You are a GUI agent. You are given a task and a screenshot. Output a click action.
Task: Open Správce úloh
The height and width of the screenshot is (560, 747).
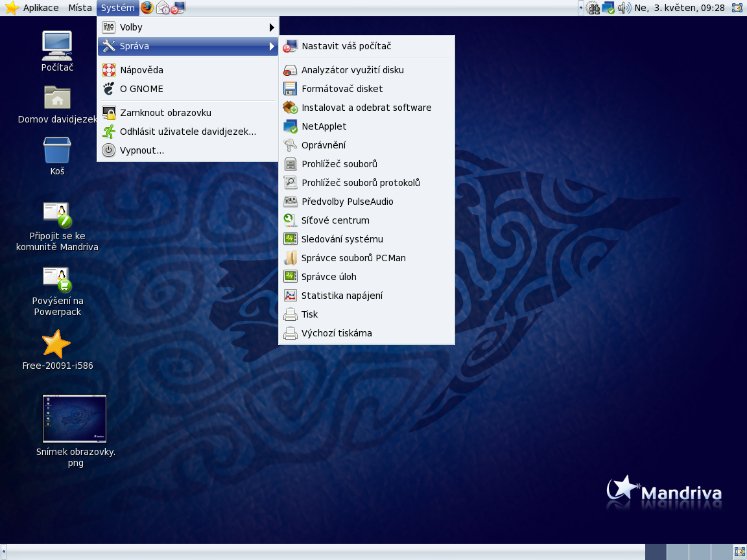pyautogui.click(x=366, y=277)
